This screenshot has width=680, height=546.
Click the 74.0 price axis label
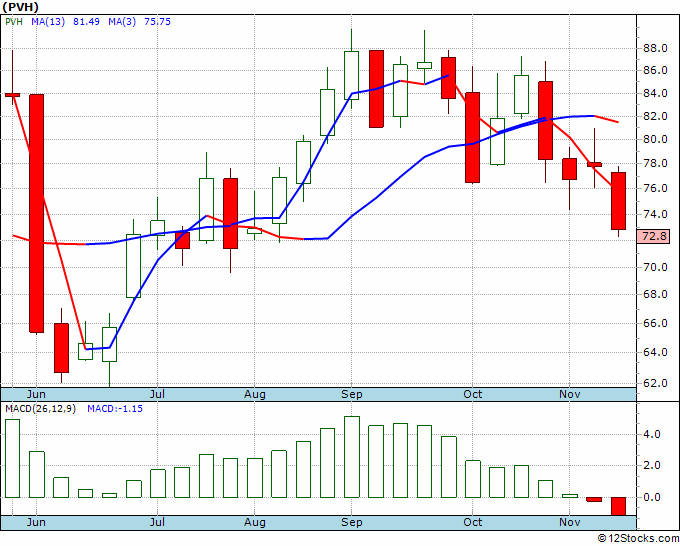tap(655, 214)
